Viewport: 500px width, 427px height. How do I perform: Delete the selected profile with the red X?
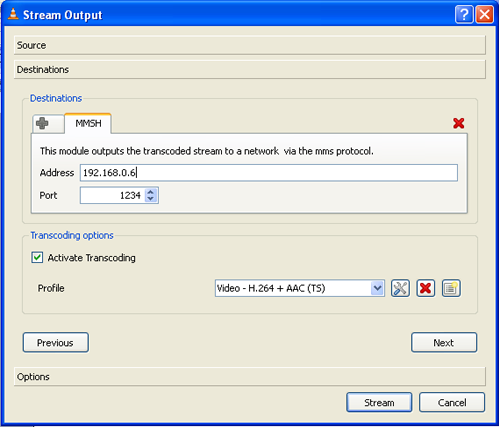(x=426, y=288)
